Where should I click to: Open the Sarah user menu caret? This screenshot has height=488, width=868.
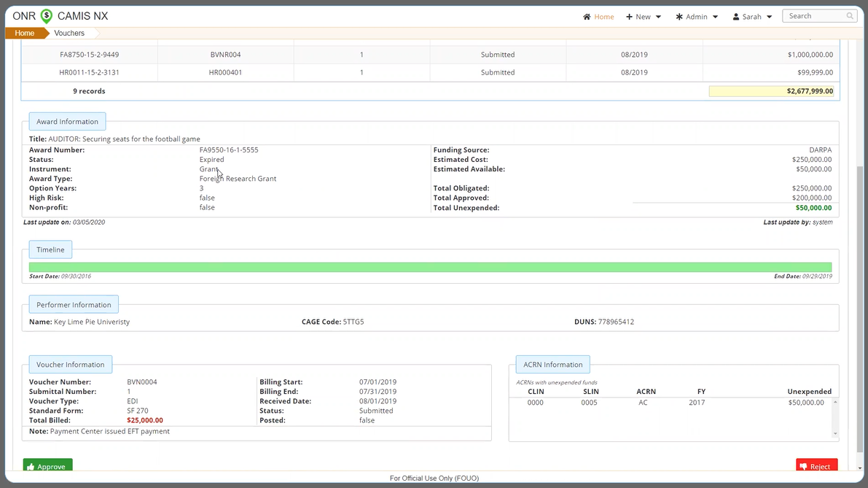pyautogui.click(x=769, y=17)
